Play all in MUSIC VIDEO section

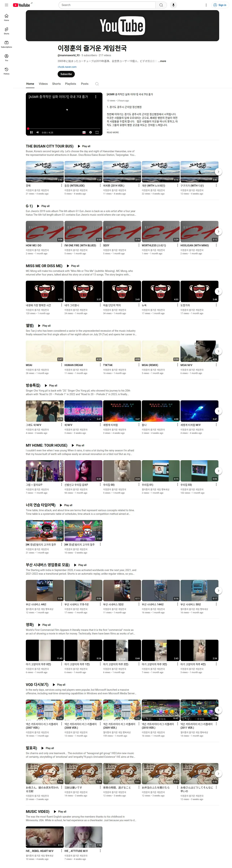pos(60,811)
